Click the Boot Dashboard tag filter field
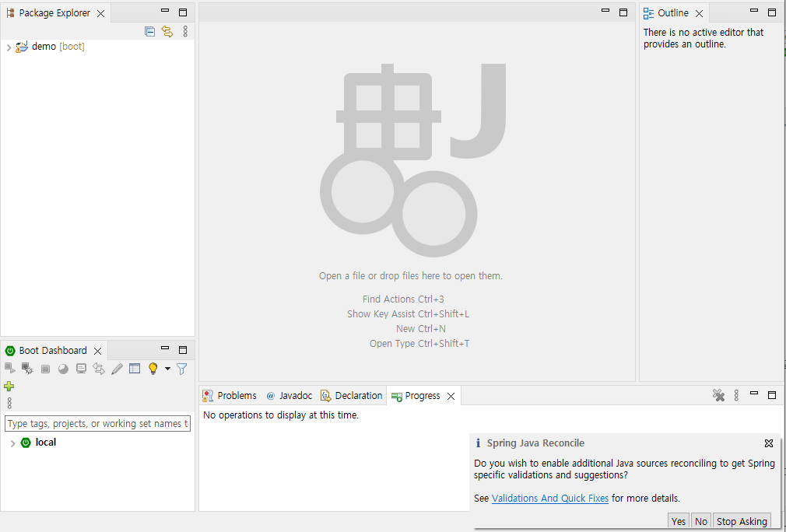 [98, 424]
